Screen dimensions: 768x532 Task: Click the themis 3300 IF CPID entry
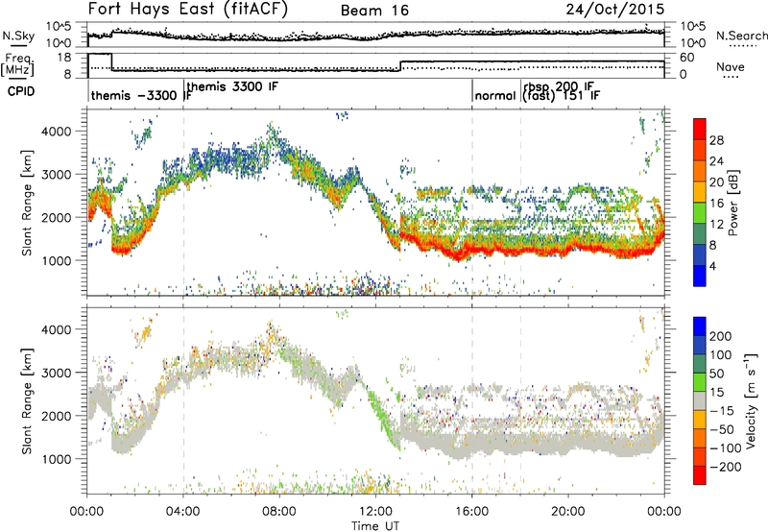pos(232,86)
